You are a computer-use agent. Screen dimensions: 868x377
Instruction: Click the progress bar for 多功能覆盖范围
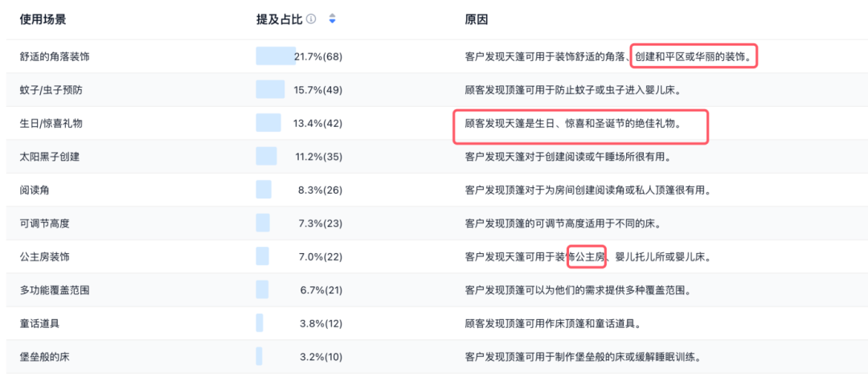pos(262,289)
